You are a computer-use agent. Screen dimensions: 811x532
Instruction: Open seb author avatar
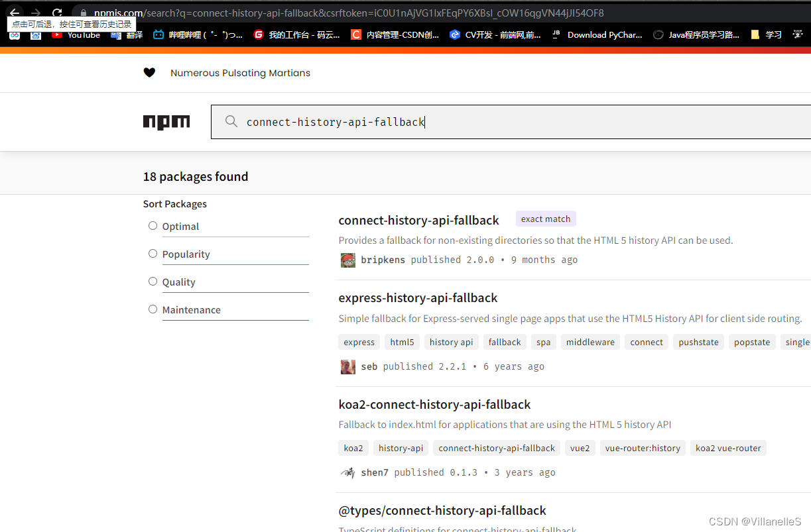[x=348, y=366]
